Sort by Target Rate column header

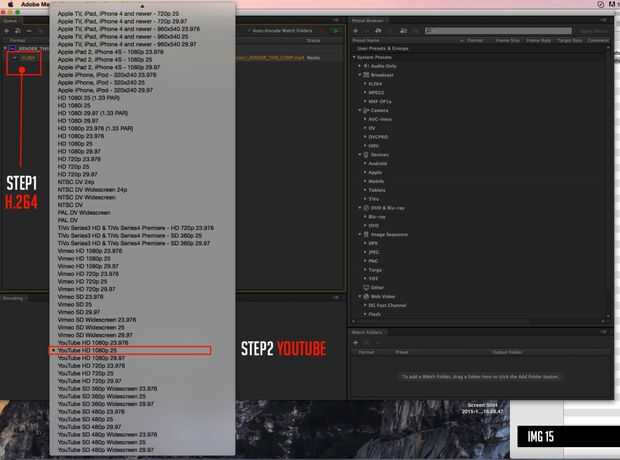(x=569, y=40)
